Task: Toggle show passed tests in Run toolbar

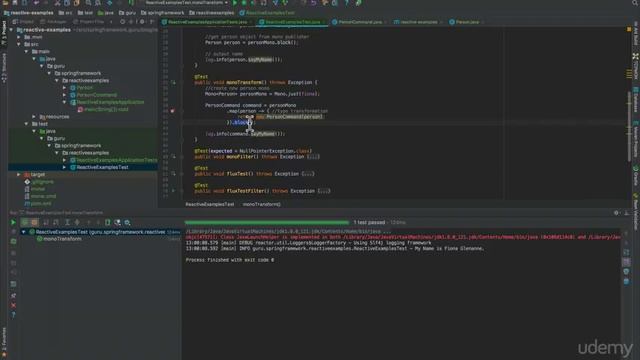Action: [25, 222]
